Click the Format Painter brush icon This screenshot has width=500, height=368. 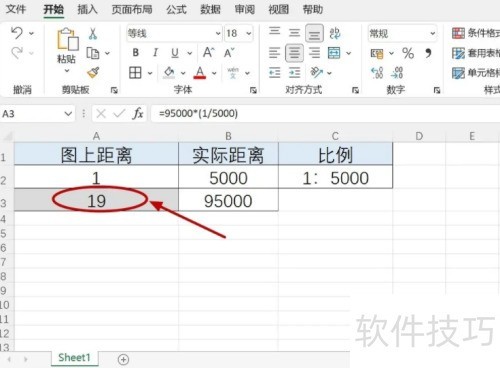(x=93, y=72)
